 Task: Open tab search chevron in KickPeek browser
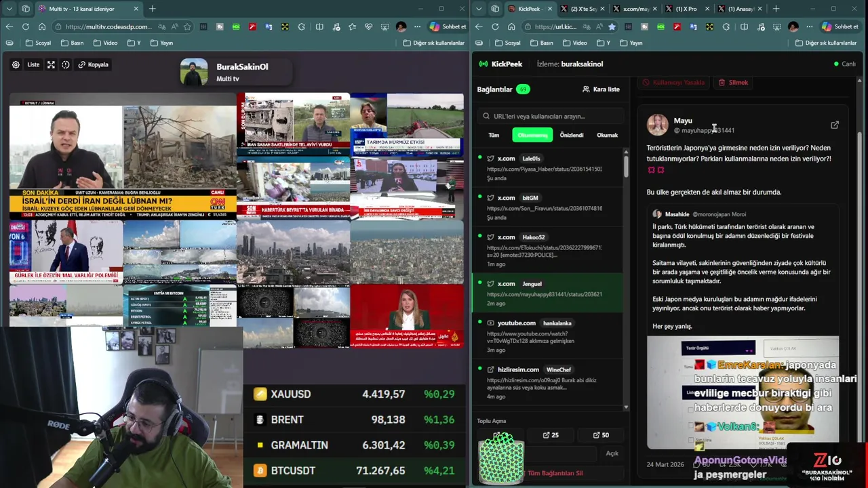479,9
